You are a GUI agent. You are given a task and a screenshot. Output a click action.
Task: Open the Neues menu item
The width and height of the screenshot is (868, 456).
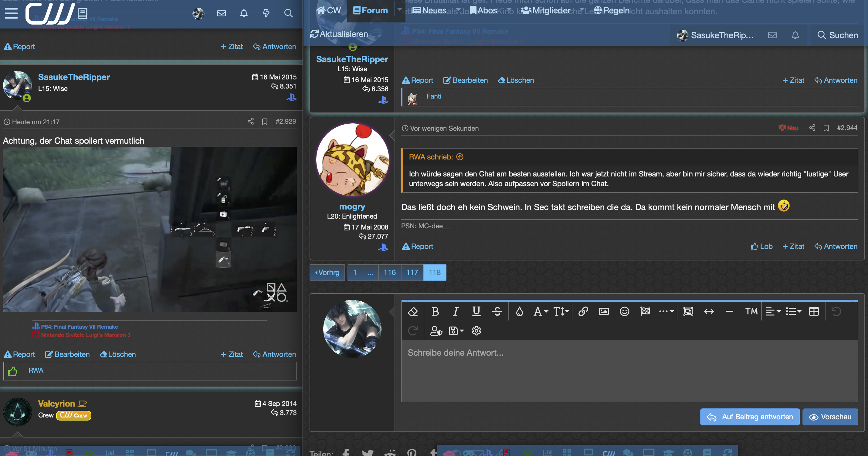430,10
